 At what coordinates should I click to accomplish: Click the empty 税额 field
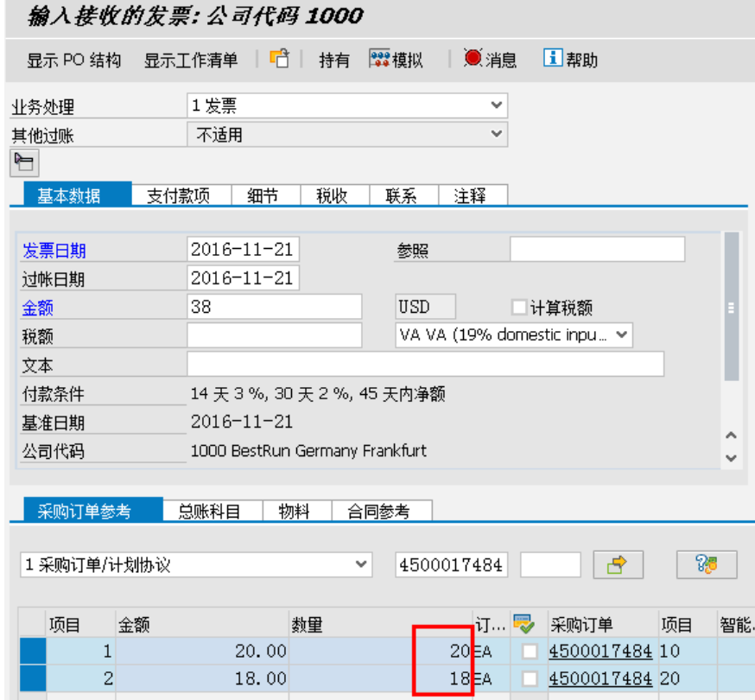click(275, 334)
